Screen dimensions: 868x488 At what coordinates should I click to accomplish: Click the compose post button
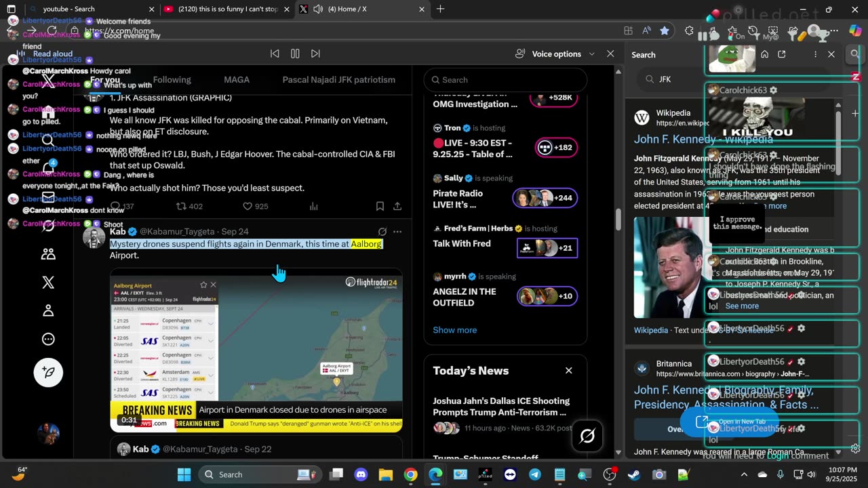click(x=48, y=372)
